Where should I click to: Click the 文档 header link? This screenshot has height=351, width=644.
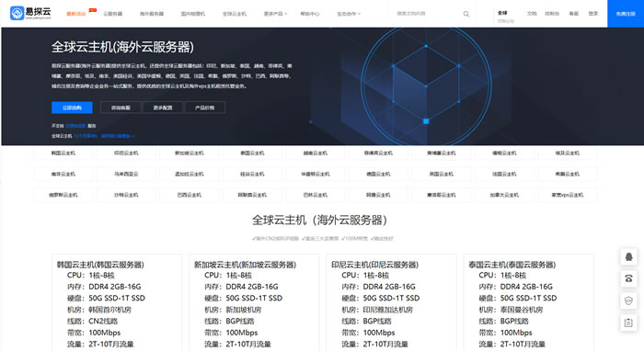(532, 14)
